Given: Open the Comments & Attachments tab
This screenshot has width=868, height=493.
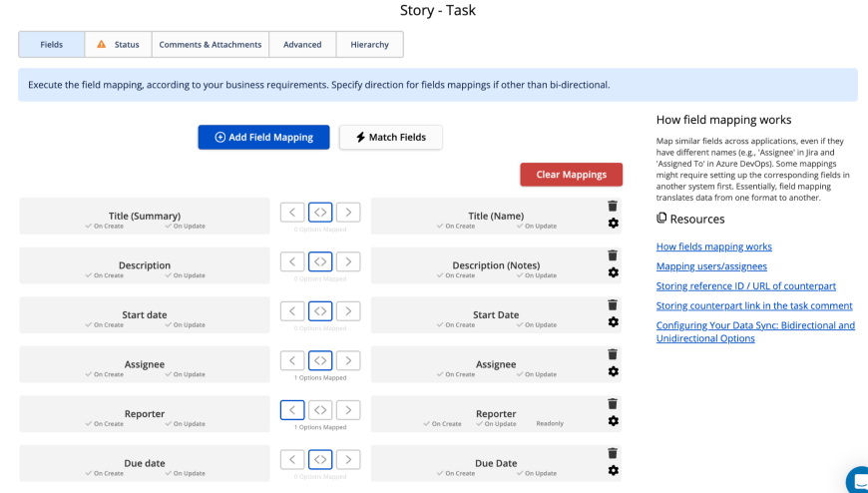Looking at the screenshot, I should [x=210, y=45].
